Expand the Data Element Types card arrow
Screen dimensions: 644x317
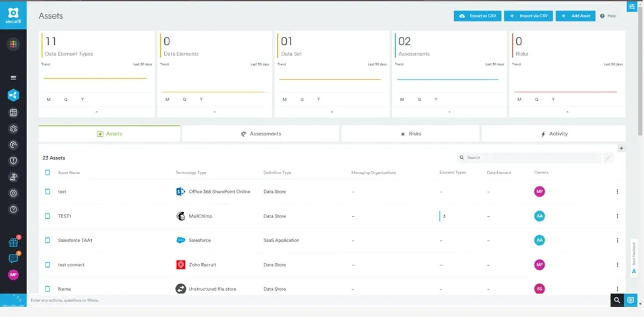(x=96, y=112)
